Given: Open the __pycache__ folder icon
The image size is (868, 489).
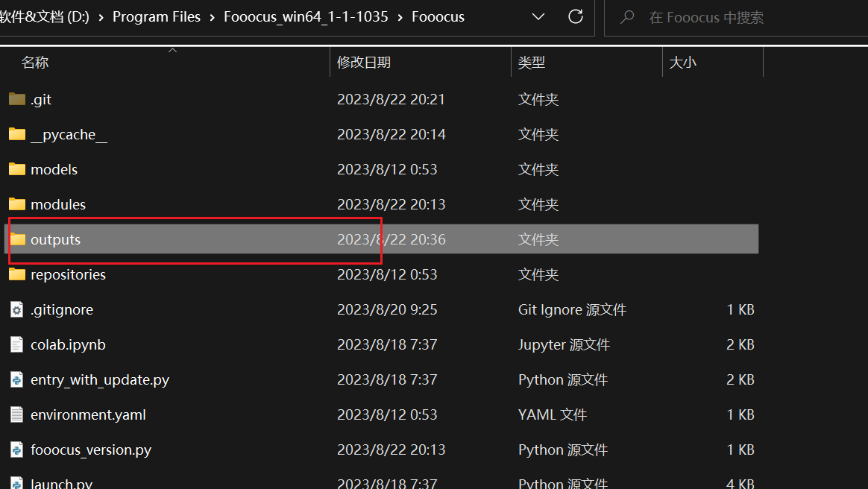Looking at the screenshot, I should [x=17, y=134].
